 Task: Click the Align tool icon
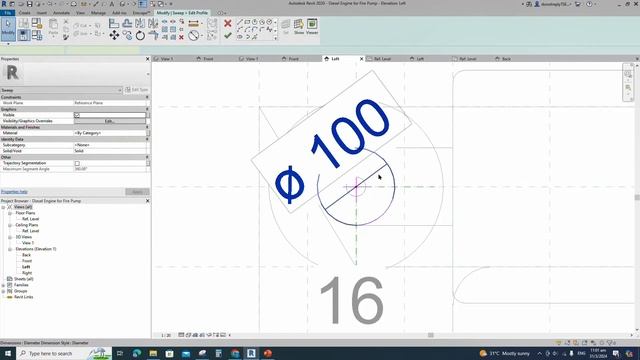click(114, 24)
